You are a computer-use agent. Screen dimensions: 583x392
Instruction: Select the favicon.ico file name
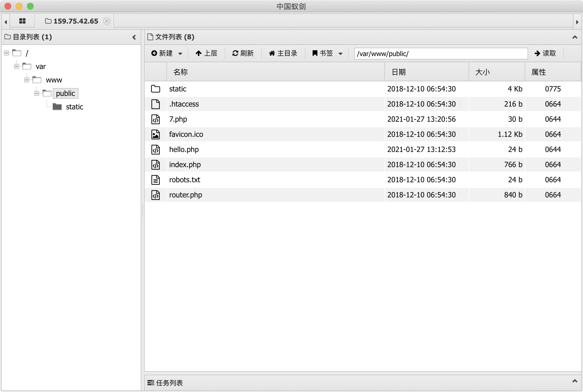[x=186, y=134]
